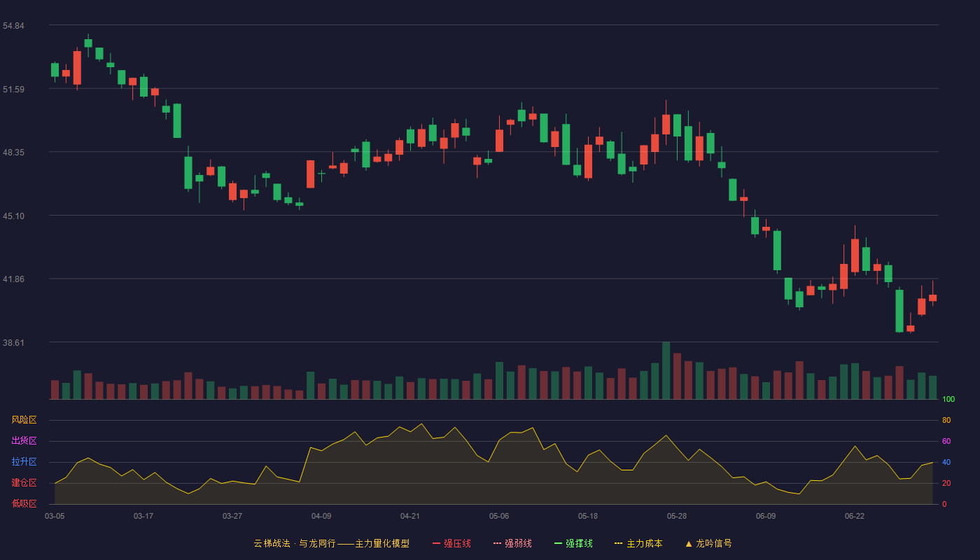Screen dimensions: 980x560
Task: Click the 建仓区 zone label
Action: click(24, 483)
